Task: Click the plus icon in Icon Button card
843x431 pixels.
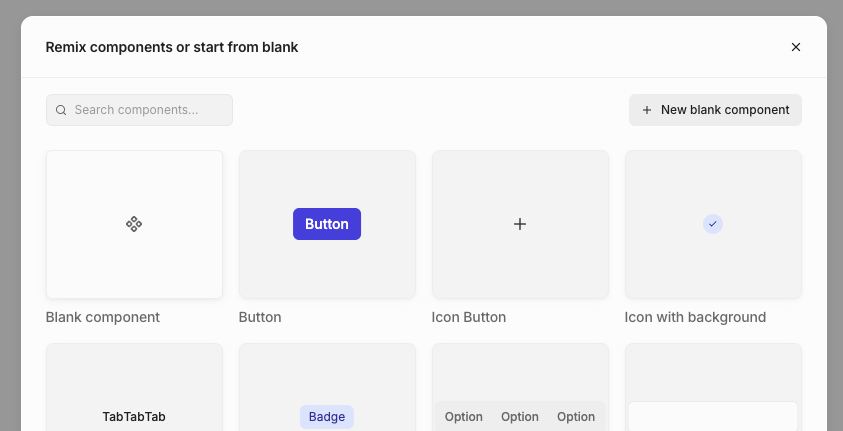Action: tap(520, 224)
